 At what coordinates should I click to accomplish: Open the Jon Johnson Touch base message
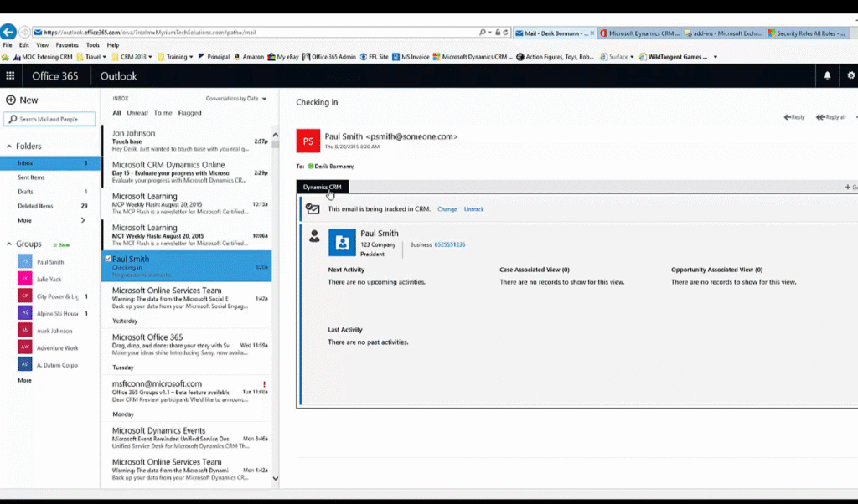187,141
